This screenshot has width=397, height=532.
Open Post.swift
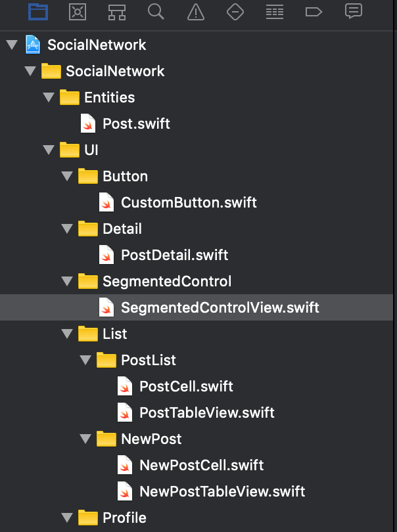(136, 123)
